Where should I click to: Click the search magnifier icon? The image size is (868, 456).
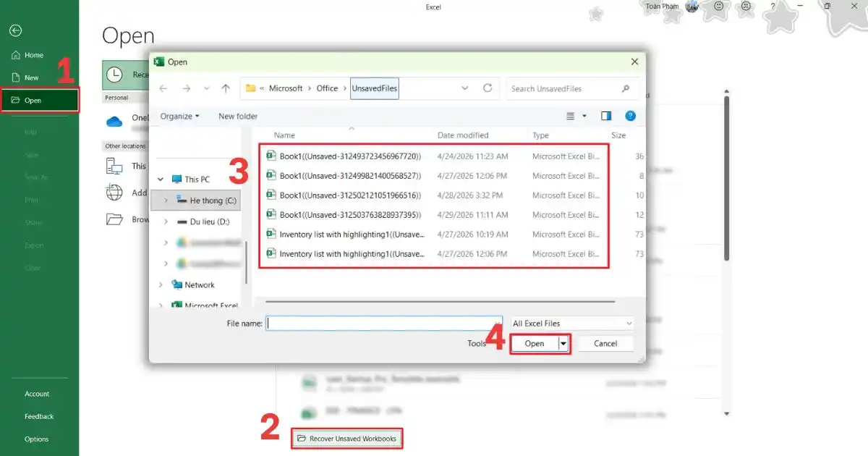(626, 88)
